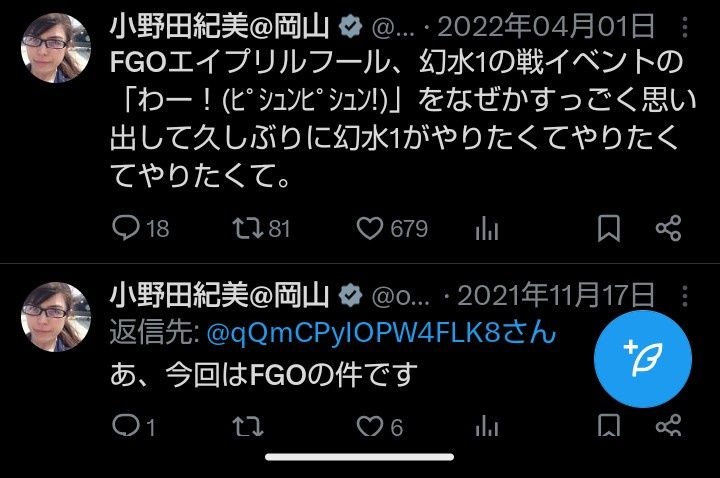The height and width of the screenshot is (478, 720).
Task: Like the tweet showing 6 likes
Action: (x=379, y=427)
